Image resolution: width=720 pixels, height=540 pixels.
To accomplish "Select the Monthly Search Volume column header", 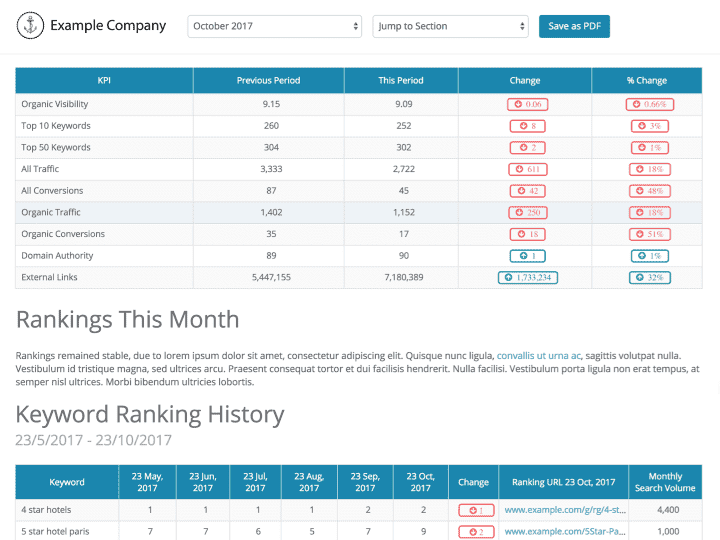I will [x=665, y=482].
